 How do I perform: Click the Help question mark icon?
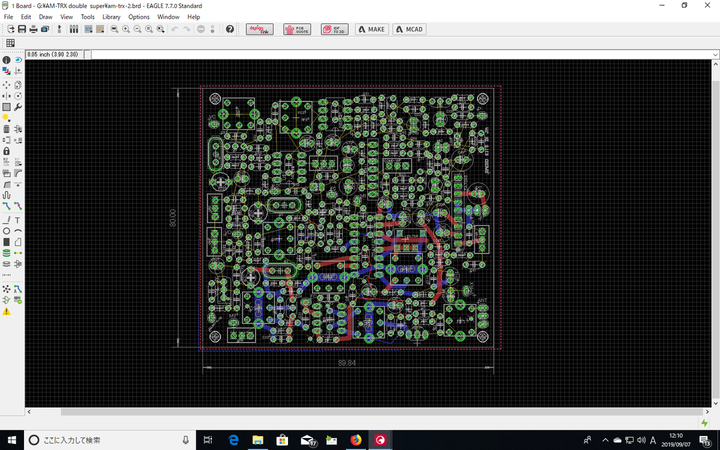coord(229,29)
